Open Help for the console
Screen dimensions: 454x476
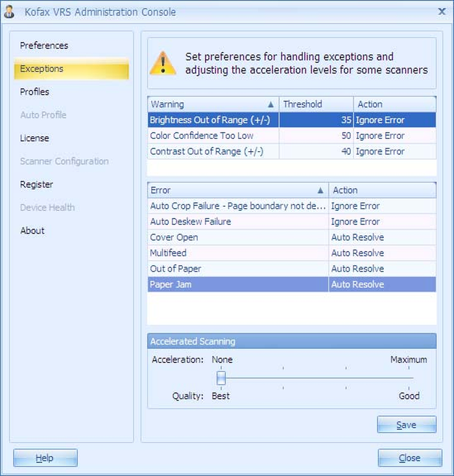(45, 458)
